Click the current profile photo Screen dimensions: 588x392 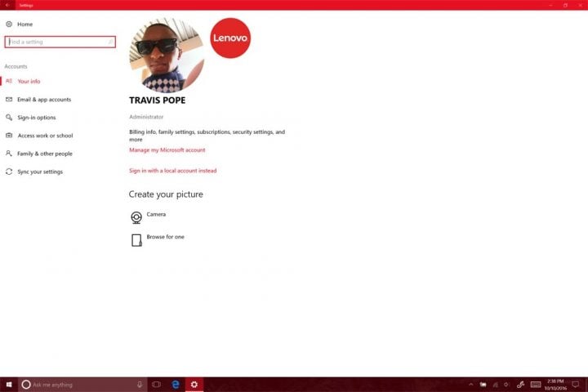tap(167, 55)
